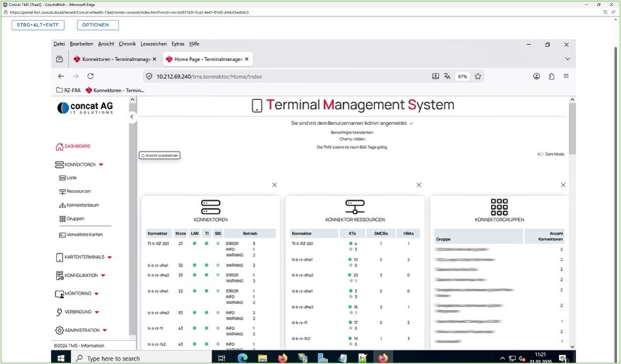Collapse the sidebar with the chevron button

tap(132, 117)
